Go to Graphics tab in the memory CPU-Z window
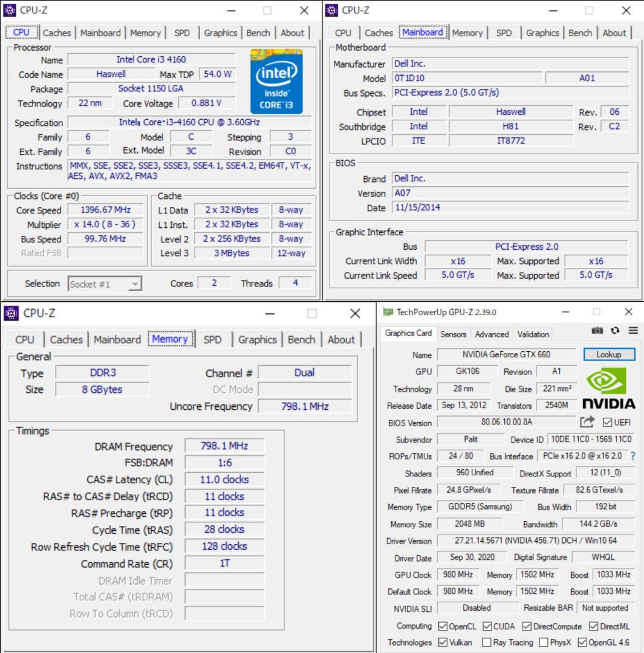The width and height of the screenshot is (644, 653). (x=258, y=340)
